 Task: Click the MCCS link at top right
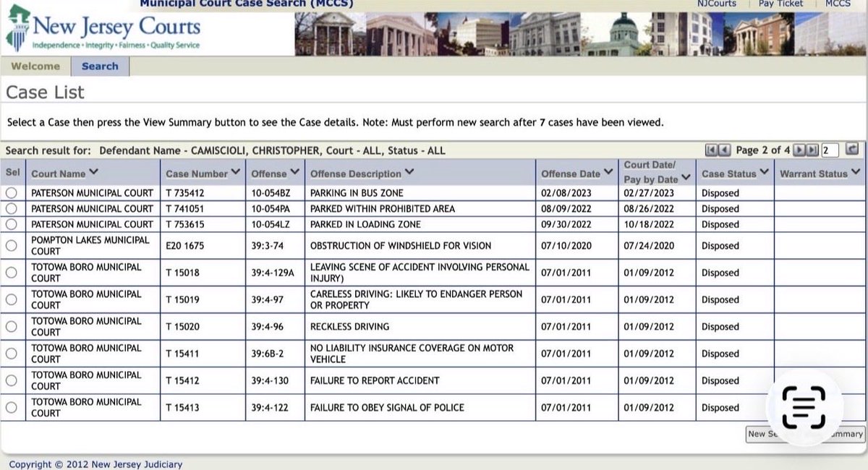(x=839, y=4)
